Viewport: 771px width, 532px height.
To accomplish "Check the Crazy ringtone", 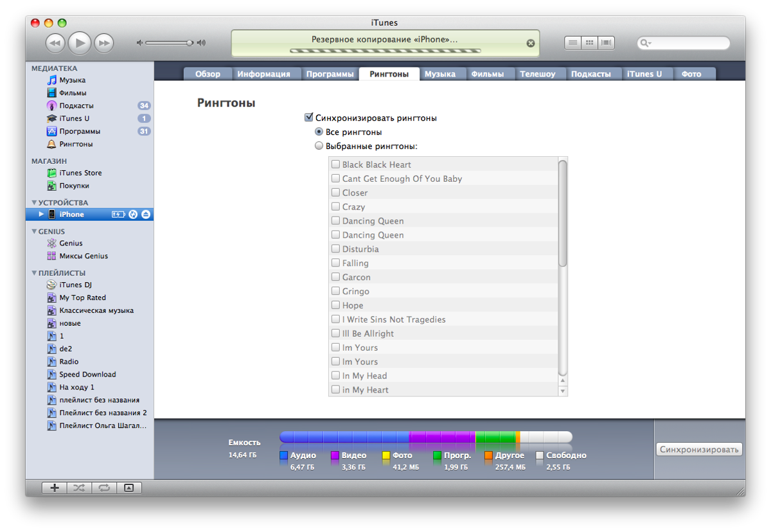I will pyautogui.click(x=335, y=207).
